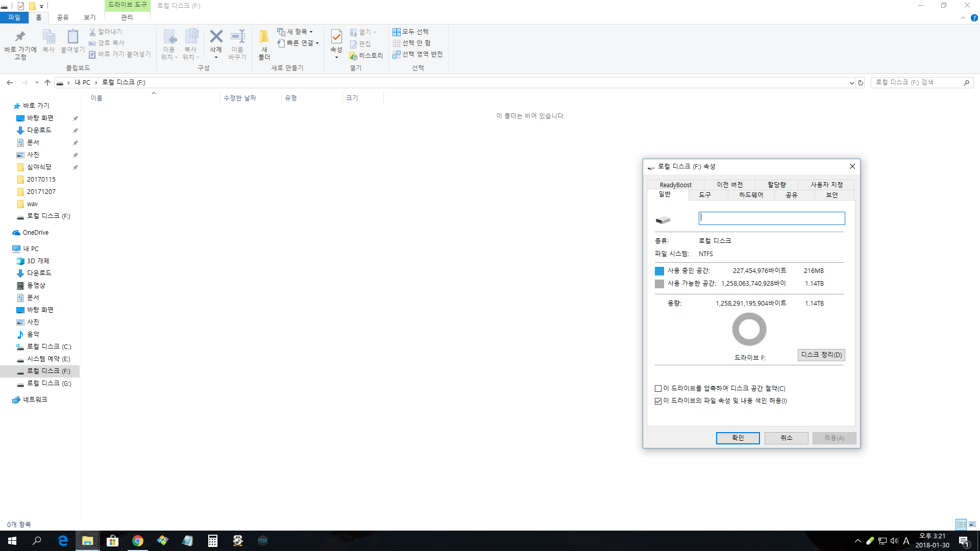This screenshot has width=980, height=551.
Task: Open the 도구 (Tools) properties tab
Action: [x=705, y=195]
